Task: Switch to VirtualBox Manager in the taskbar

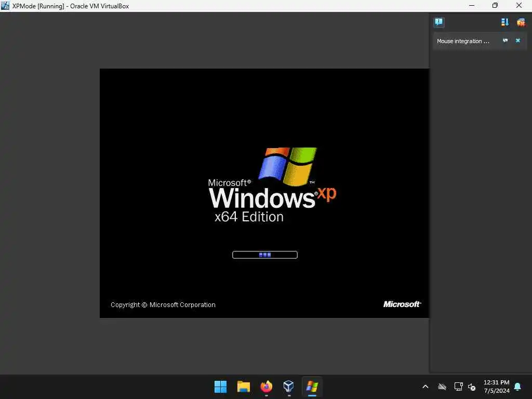Action: (x=289, y=387)
